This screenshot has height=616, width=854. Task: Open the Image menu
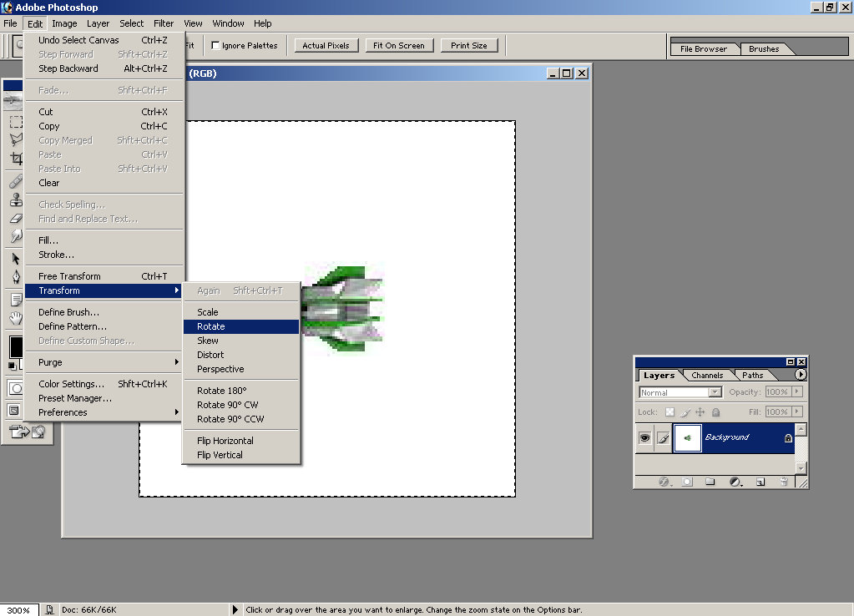point(64,23)
